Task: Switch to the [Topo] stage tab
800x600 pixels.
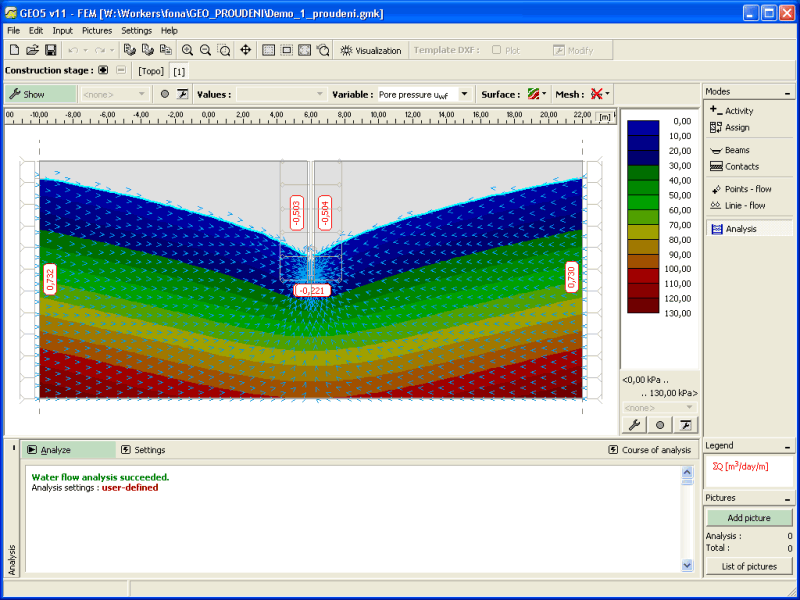Action: tap(151, 71)
